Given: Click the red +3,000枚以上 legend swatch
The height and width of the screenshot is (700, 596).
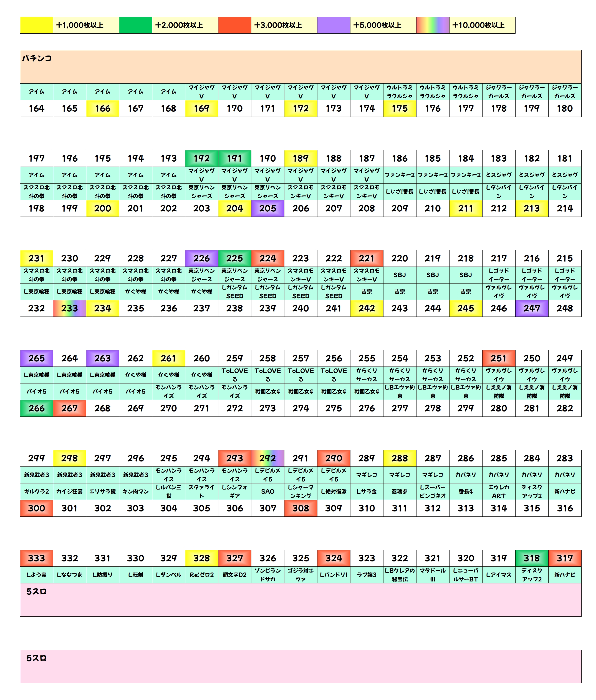Looking at the screenshot, I should point(234,25).
